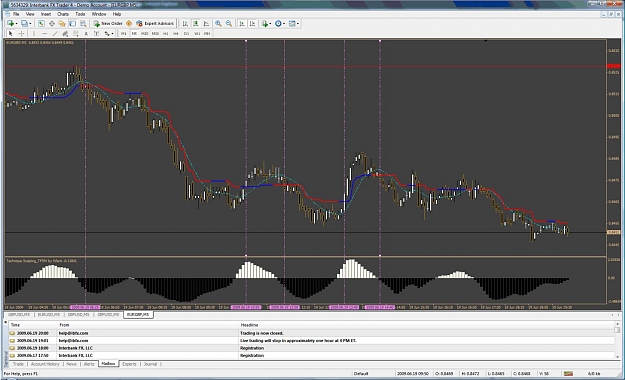Screen dimensions: 625x380
Task: Select the trendline drawing tool
Action: 55,33
